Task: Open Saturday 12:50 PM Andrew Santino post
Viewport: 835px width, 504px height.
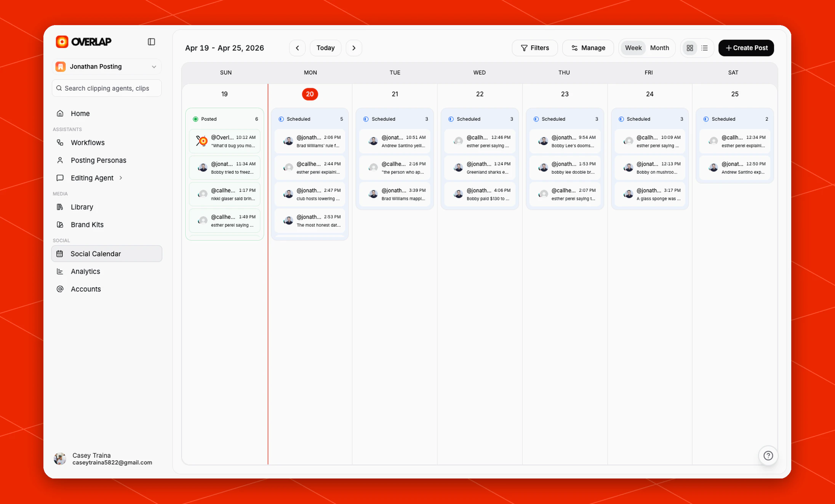Action: [735, 168]
